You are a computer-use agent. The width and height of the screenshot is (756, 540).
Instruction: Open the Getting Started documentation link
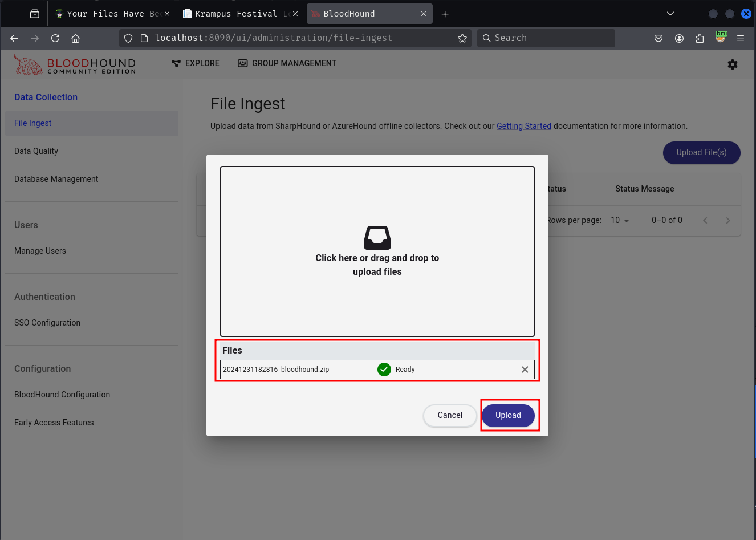tap(523, 126)
